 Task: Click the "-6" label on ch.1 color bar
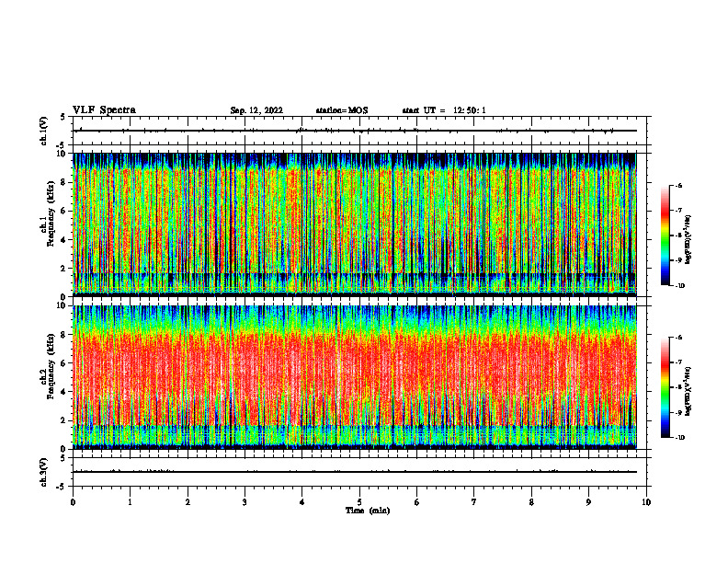click(679, 185)
